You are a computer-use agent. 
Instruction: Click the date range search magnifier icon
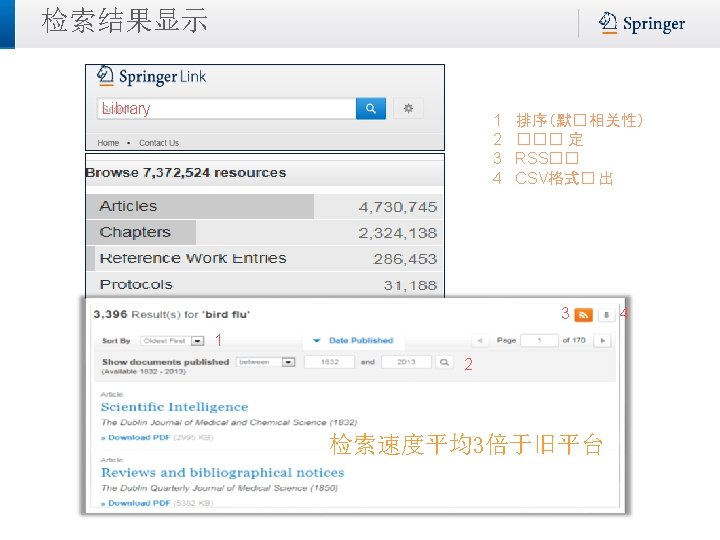click(x=444, y=362)
